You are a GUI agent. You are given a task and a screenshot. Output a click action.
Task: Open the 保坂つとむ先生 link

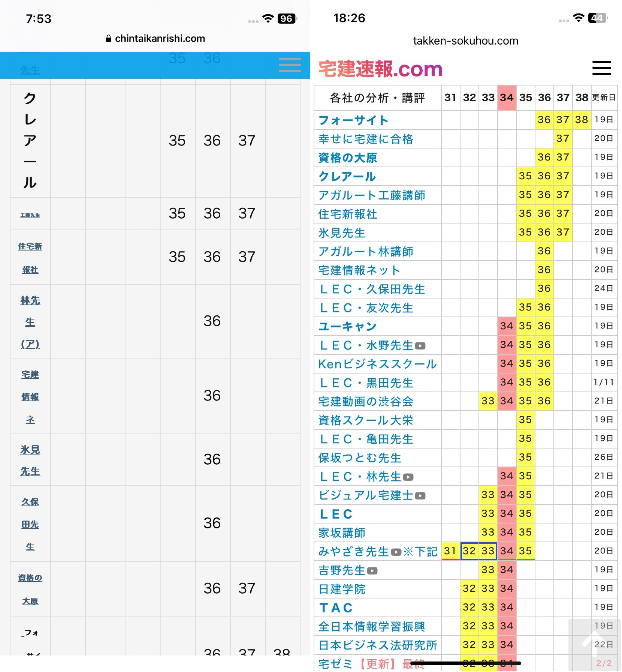(359, 458)
